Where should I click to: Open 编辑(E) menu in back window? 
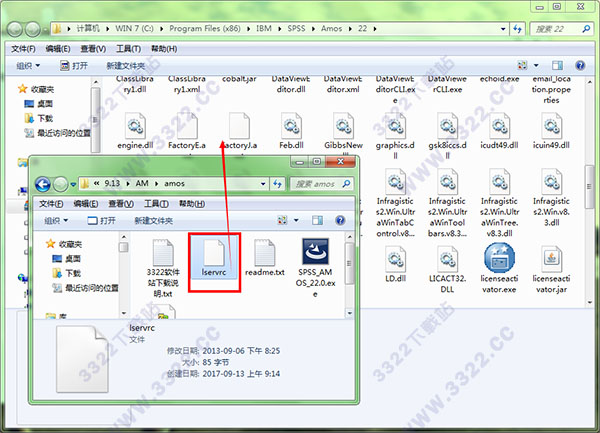pyautogui.click(x=58, y=49)
